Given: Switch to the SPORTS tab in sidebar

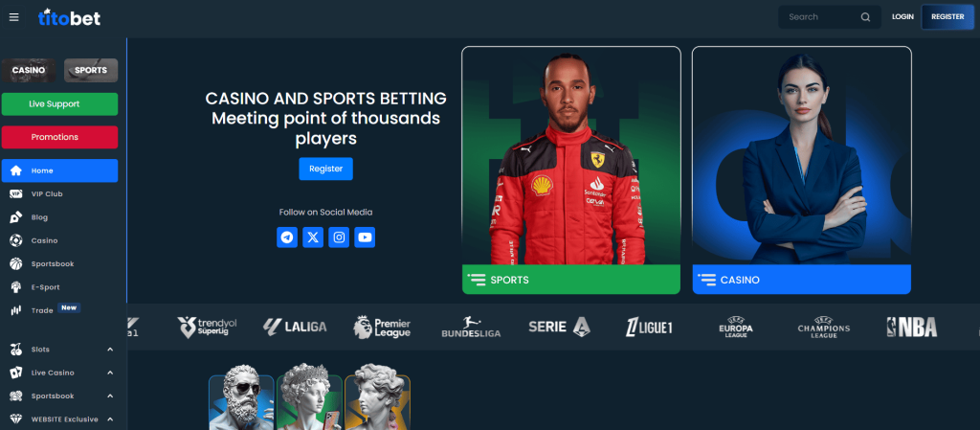Looking at the screenshot, I should (91, 71).
